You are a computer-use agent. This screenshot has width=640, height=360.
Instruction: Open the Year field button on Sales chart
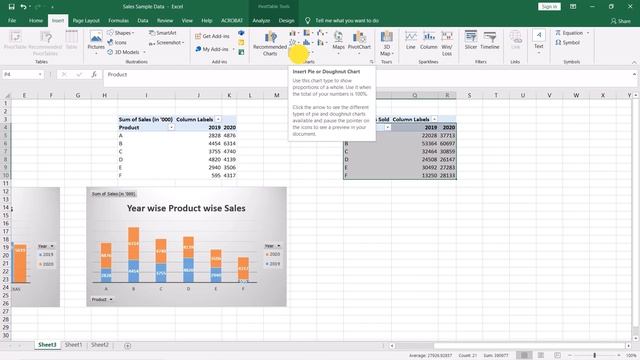pyautogui.click(x=273, y=246)
